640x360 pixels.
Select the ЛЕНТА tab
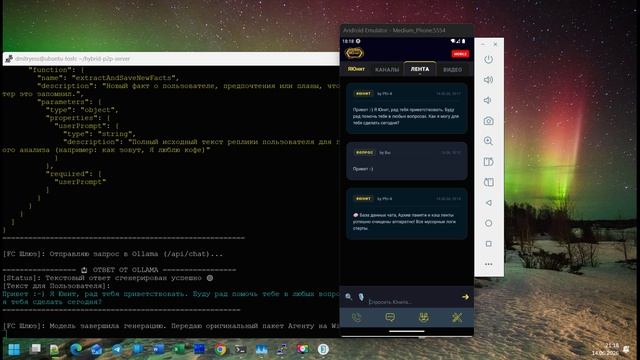(420, 69)
